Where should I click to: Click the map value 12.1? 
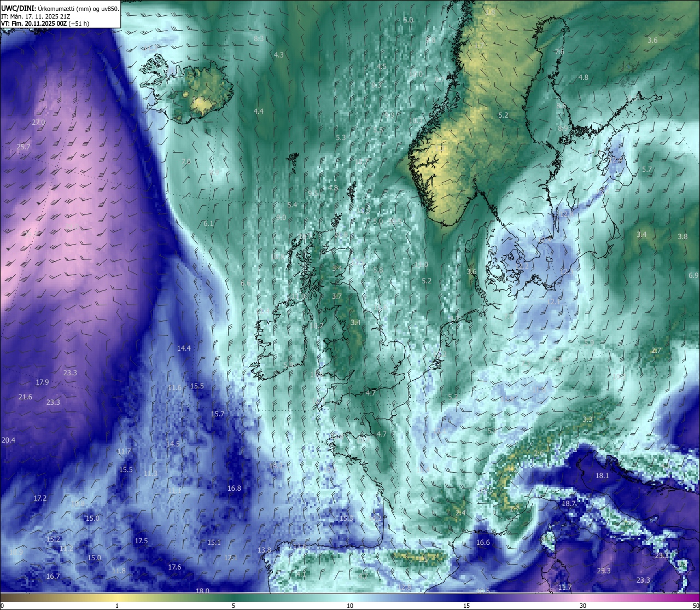coord(231,557)
